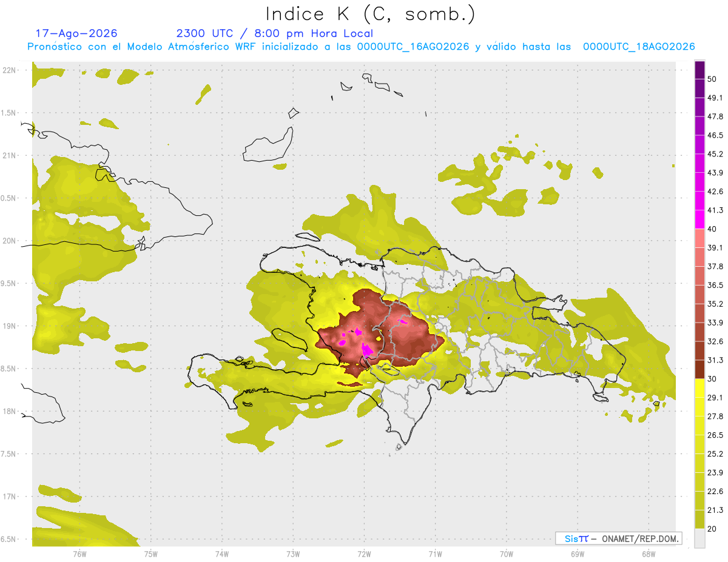The height and width of the screenshot is (562, 728).
Task: Click the color bar value '22.6'
Action: click(x=715, y=491)
